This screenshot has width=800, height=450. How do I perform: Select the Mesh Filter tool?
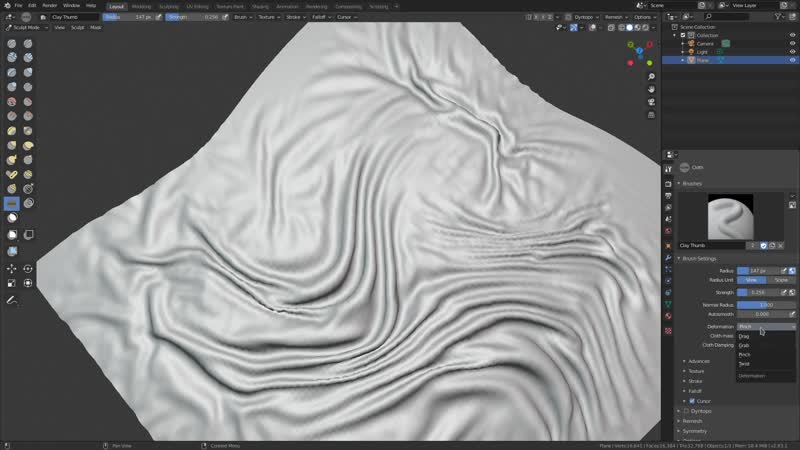[x=12, y=251]
